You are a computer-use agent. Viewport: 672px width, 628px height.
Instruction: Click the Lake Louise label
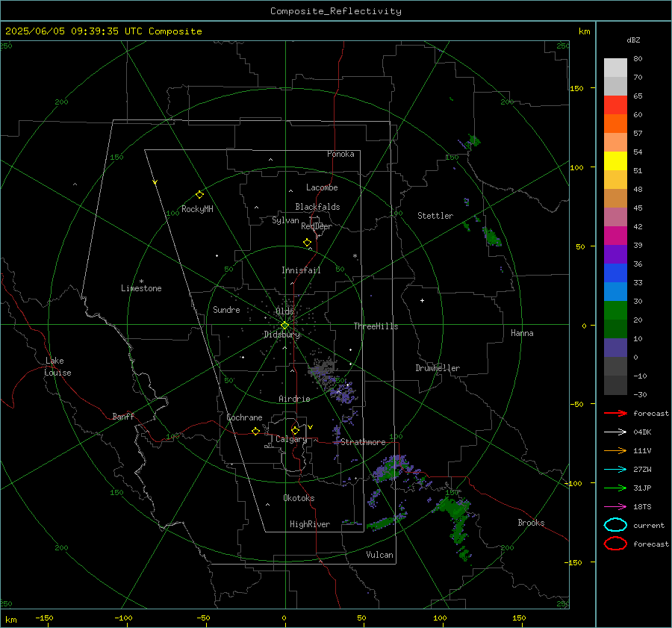point(57,367)
